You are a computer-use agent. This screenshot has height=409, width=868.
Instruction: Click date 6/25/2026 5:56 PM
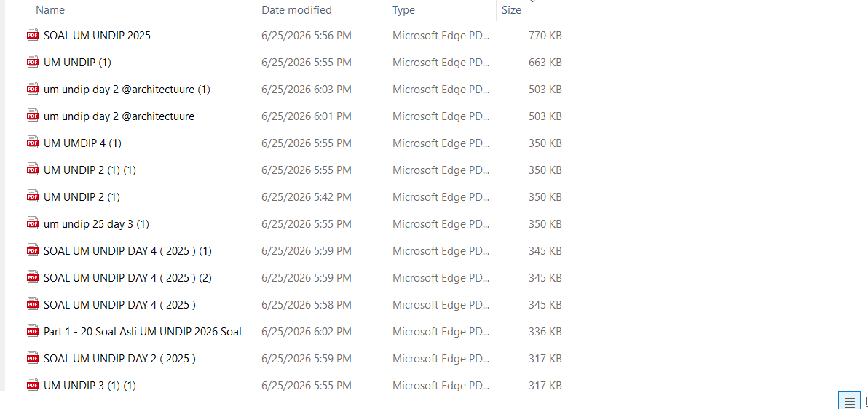[x=307, y=36]
